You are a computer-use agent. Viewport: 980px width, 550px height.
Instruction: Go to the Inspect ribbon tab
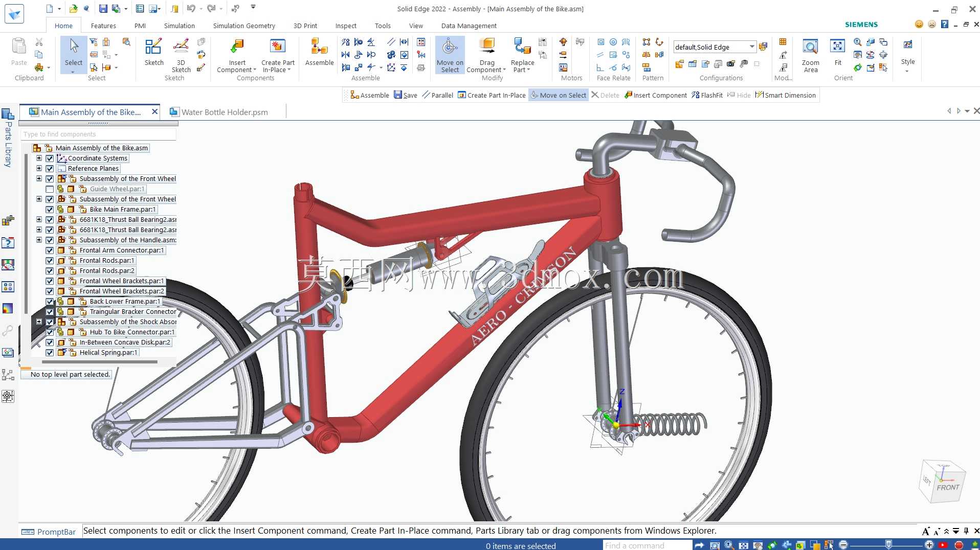pyautogui.click(x=346, y=26)
